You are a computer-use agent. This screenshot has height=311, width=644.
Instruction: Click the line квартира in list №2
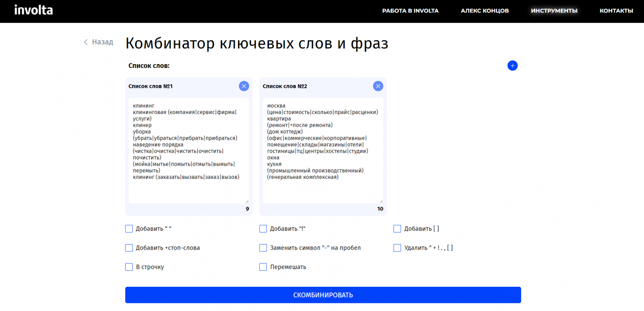(x=279, y=119)
